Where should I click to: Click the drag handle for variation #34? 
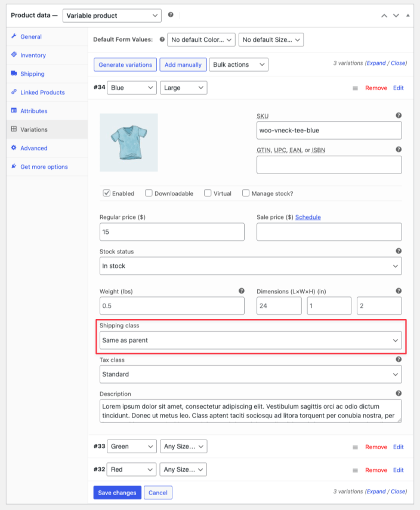click(x=355, y=88)
